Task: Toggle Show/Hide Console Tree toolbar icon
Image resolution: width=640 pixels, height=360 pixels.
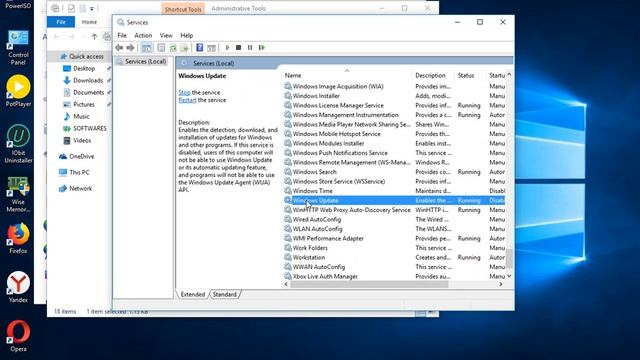Action: (146, 48)
